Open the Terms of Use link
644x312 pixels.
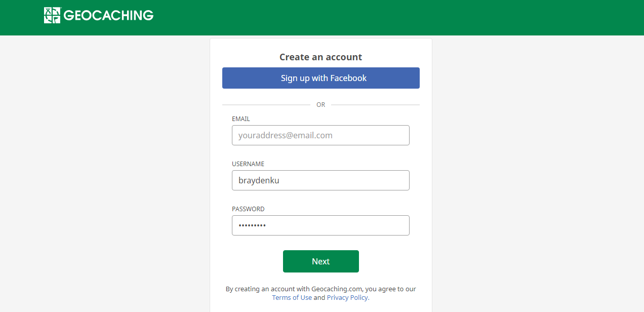[292, 298]
